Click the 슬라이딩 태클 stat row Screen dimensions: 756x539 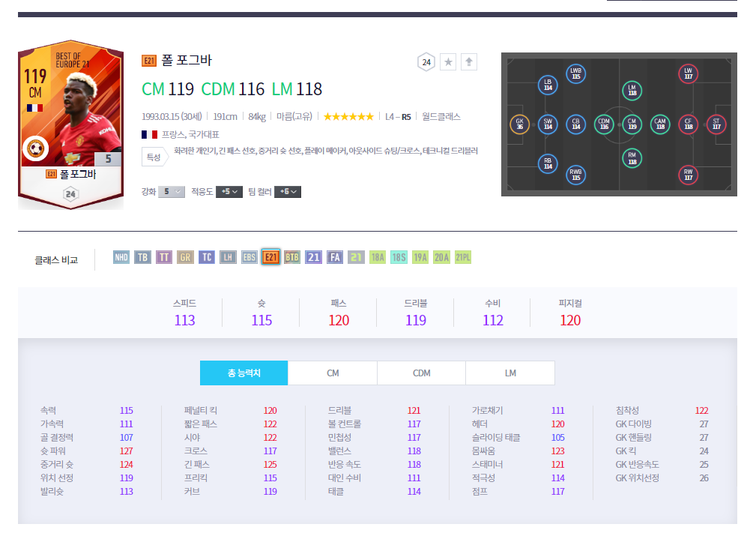[518, 437]
